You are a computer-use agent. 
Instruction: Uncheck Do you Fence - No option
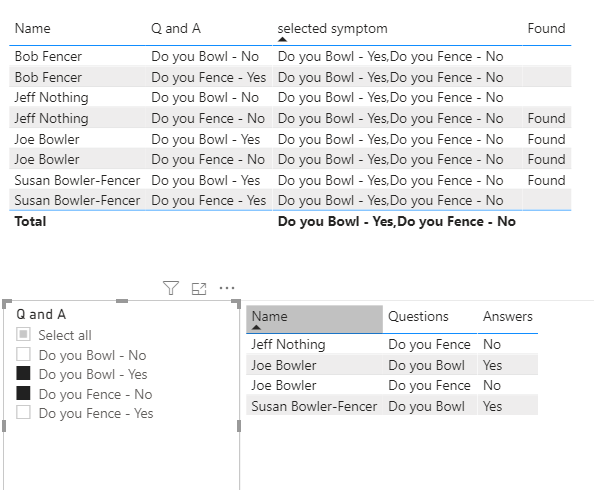tap(23, 393)
